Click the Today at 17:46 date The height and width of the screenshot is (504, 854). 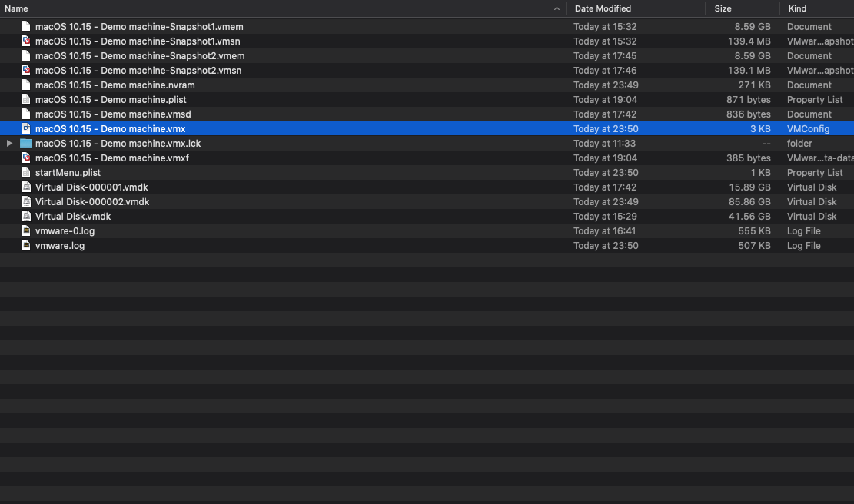click(604, 71)
